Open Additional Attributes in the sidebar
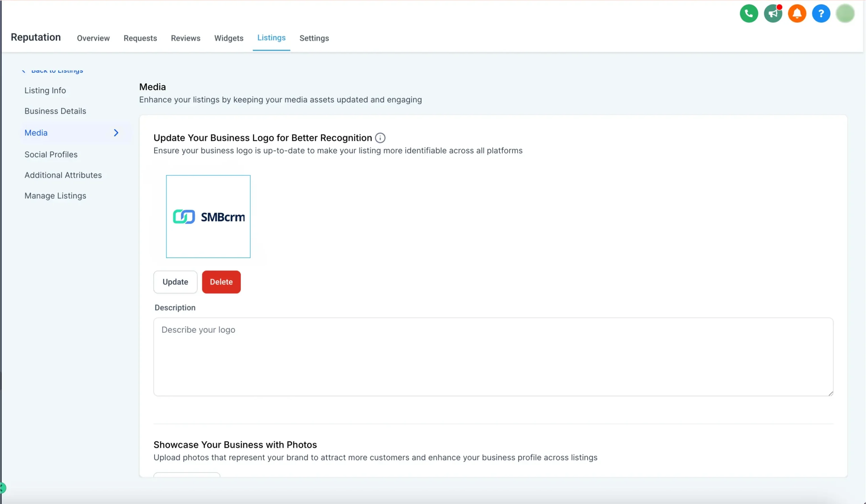This screenshot has height=504, width=866. [63, 175]
